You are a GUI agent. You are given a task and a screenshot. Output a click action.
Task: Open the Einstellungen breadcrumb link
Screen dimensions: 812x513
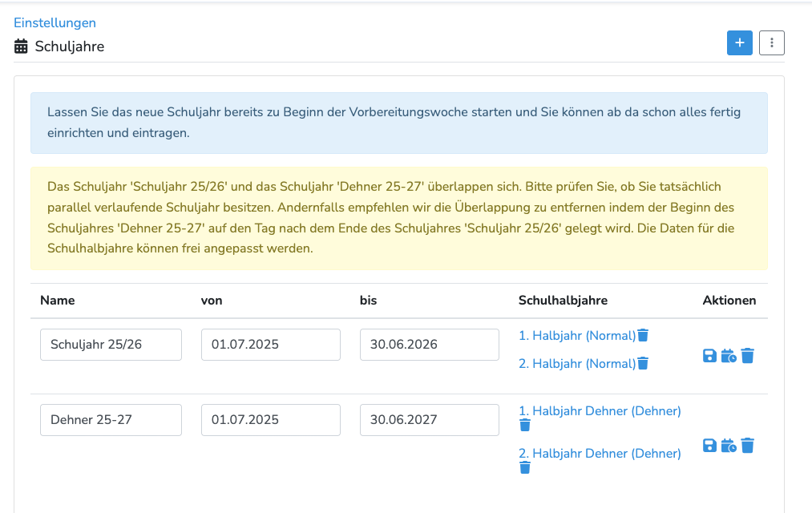tap(55, 22)
